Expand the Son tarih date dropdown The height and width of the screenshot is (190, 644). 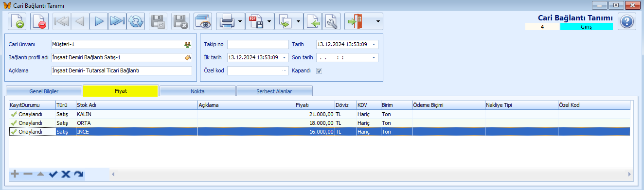(x=374, y=57)
